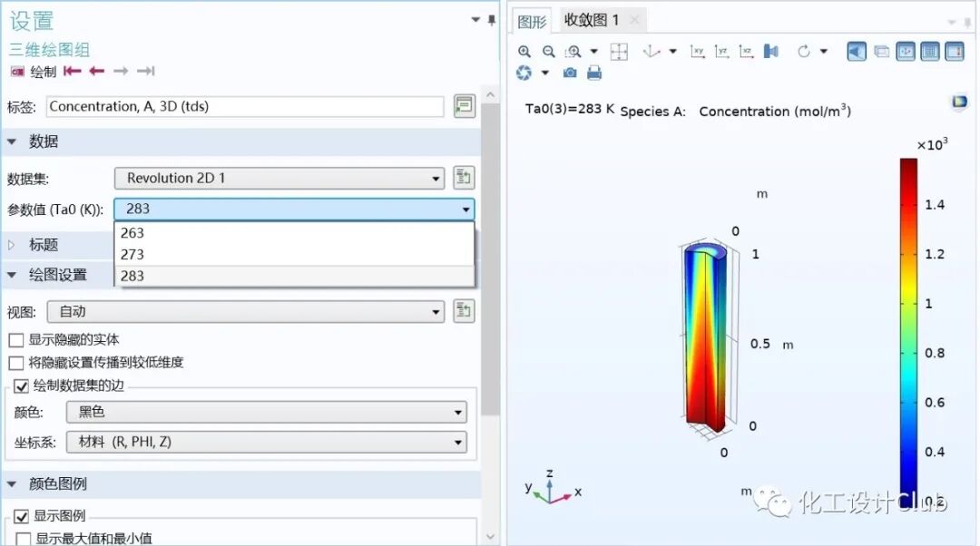Click the print icon in graphics toolbar
Viewport: 980px width, 546px height.
594,73
